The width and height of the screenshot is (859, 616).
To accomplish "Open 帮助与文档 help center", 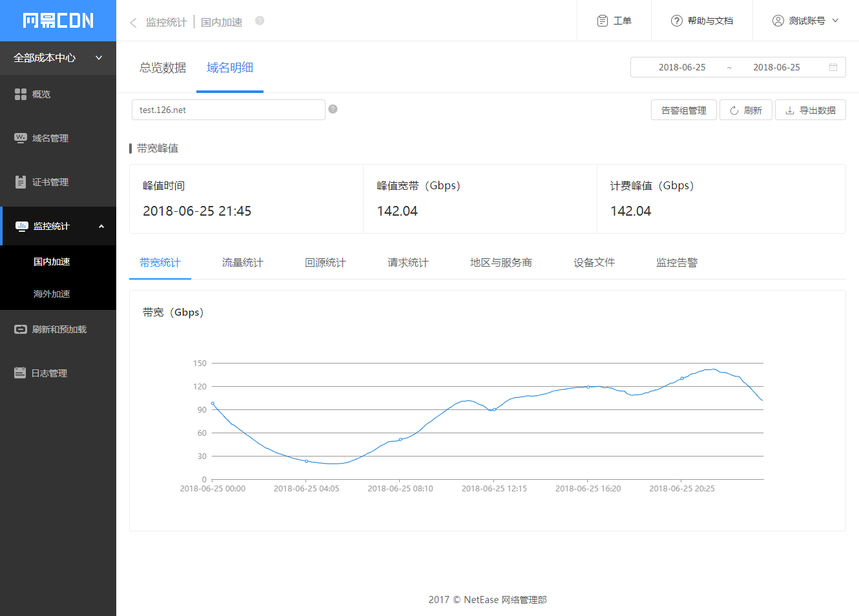I will tap(702, 21).
